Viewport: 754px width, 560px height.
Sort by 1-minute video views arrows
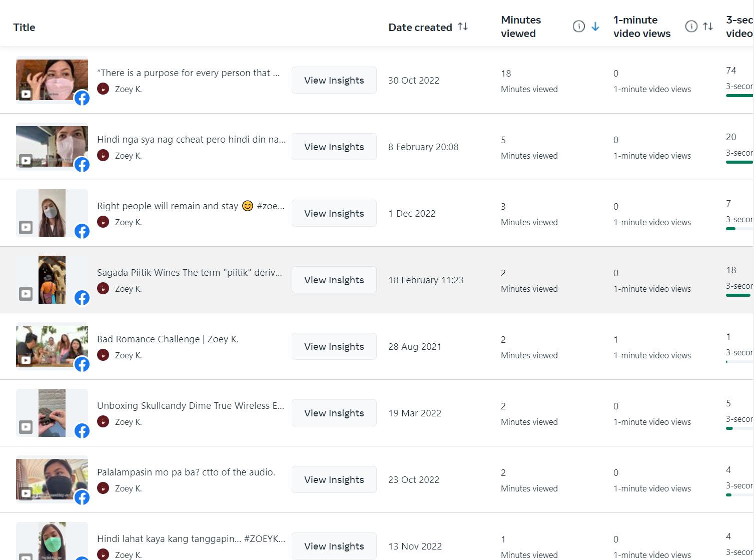(707, 27)
